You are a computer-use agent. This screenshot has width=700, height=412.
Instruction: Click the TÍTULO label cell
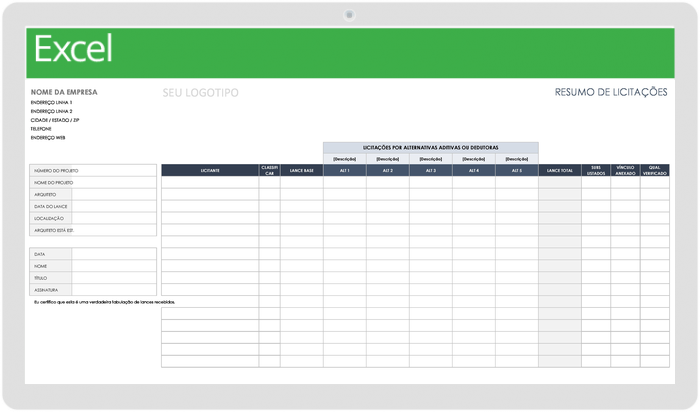(x=50, y=278)
